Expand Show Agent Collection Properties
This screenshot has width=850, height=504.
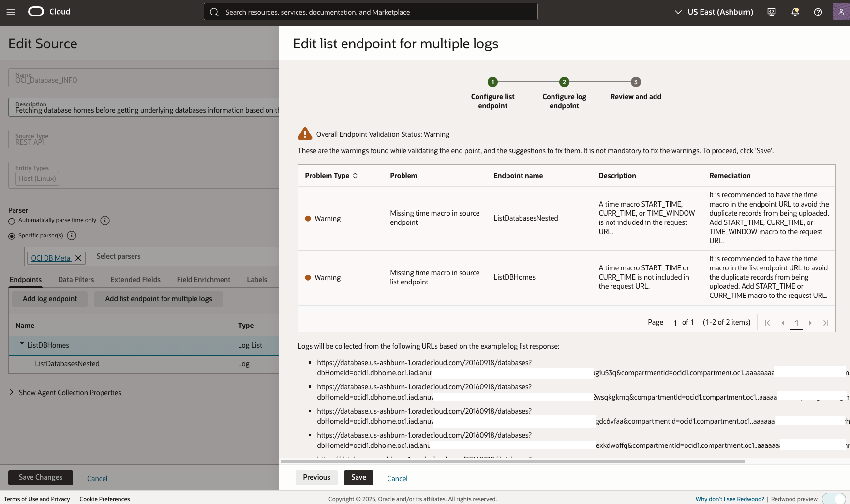(70, 392)
